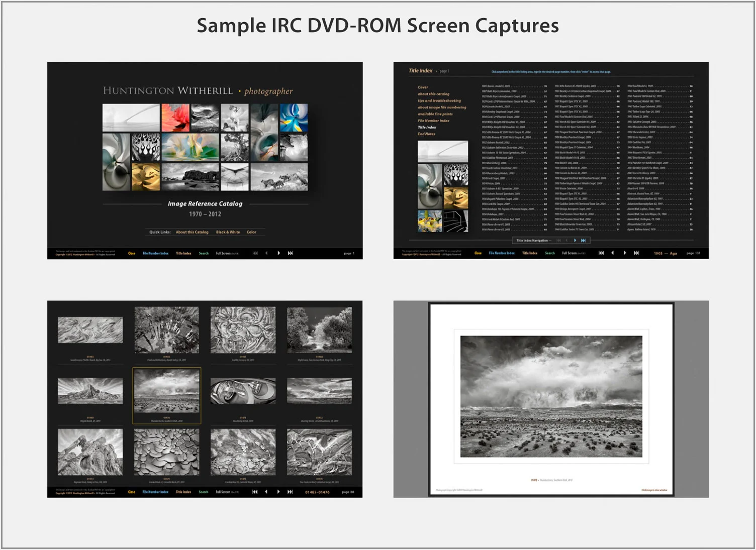Open Title Index on cover screen bar

(x=183, y=253)
